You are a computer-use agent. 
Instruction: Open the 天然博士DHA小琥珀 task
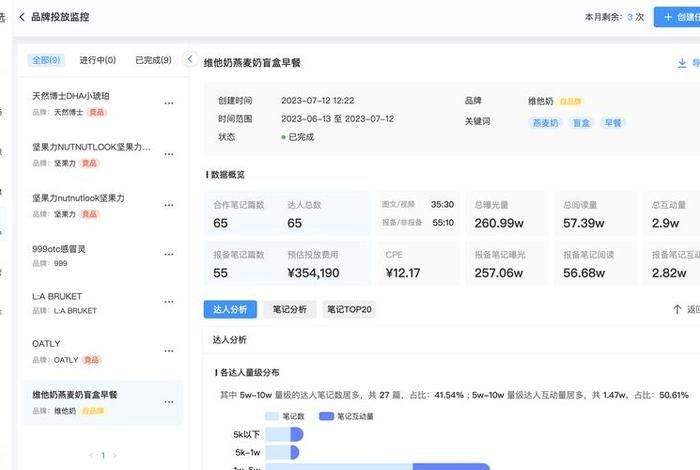point(103,103)
